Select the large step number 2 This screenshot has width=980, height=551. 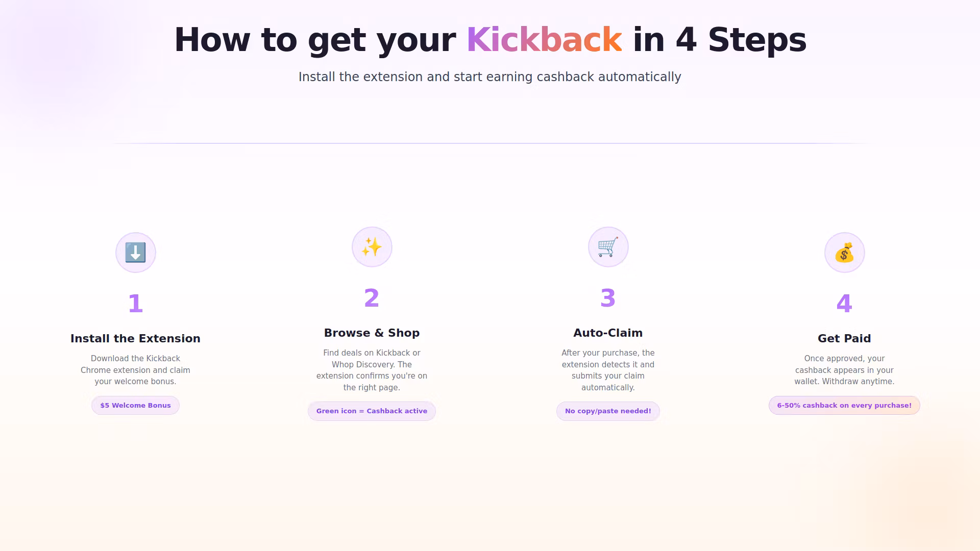372,298
